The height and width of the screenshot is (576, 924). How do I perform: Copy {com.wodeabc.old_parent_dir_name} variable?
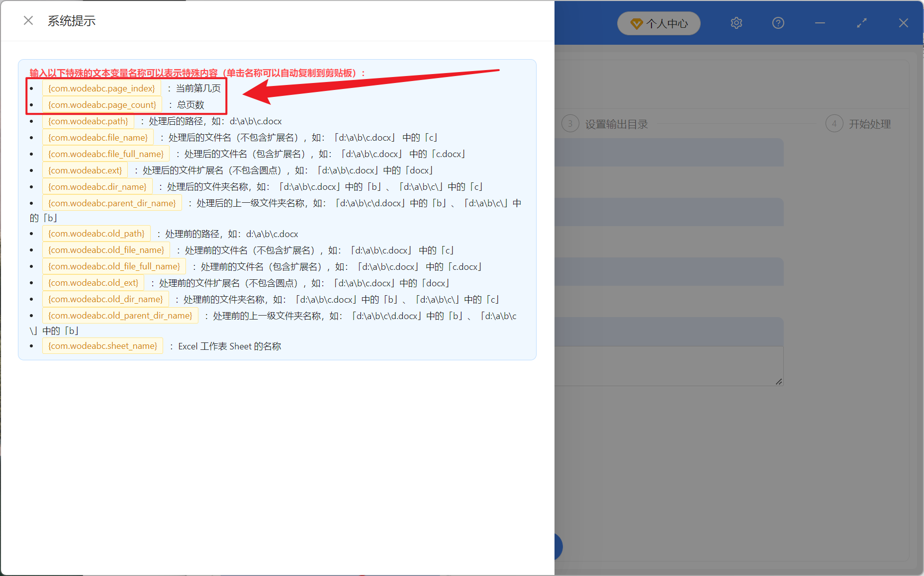(x=120, y=316)
